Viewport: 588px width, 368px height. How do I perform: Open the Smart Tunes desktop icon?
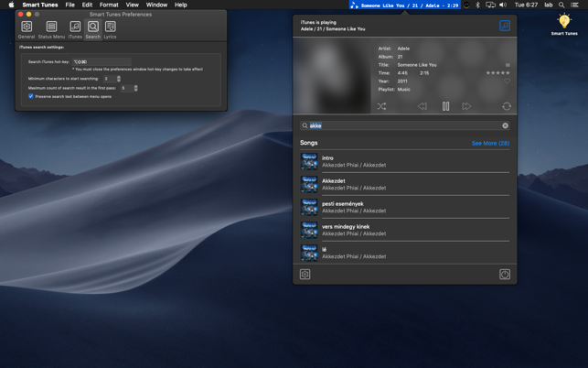tap(564, 25)
